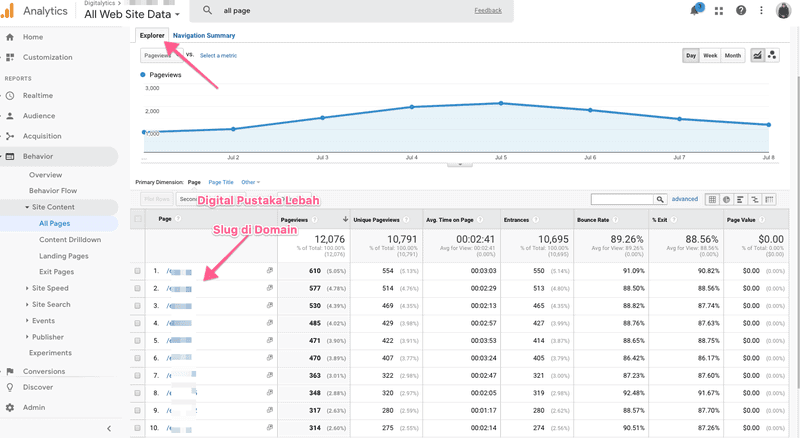
Task: Open Behavior Flow report
Action: pyautogui.click(x=53, y=190)
